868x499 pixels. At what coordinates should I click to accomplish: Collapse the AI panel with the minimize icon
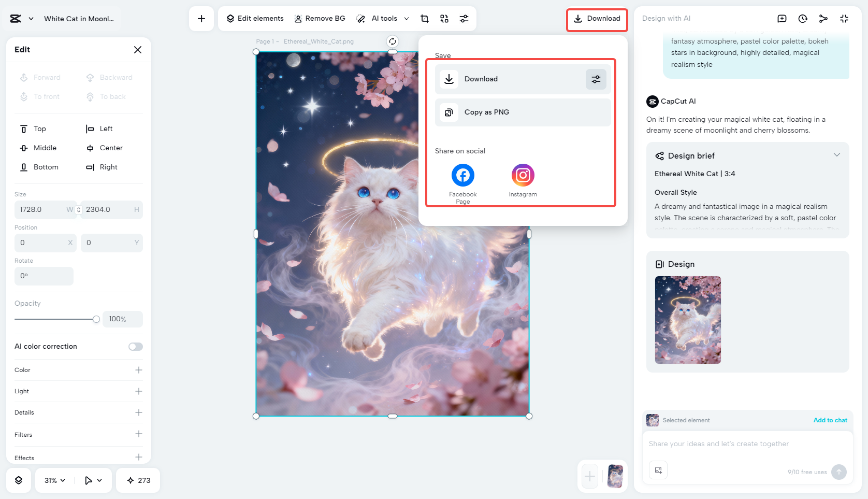tap(844, 18)
